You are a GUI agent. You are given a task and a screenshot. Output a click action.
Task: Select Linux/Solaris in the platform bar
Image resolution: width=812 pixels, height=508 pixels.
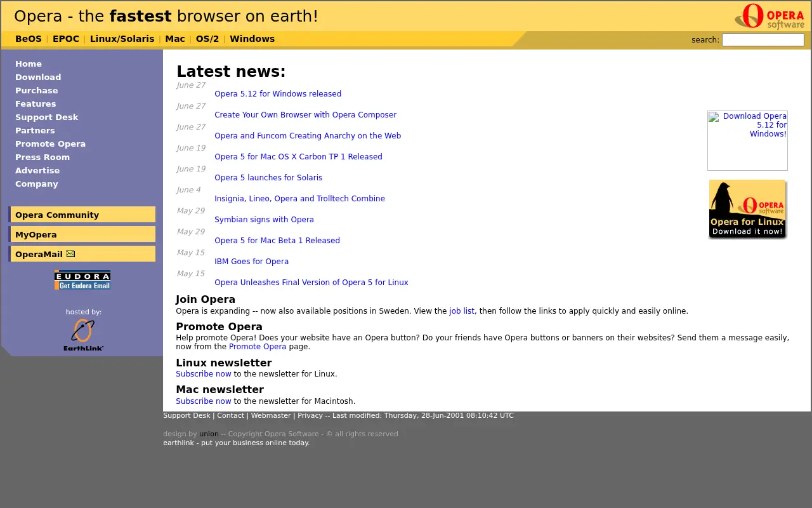click(x=122, y=39)
